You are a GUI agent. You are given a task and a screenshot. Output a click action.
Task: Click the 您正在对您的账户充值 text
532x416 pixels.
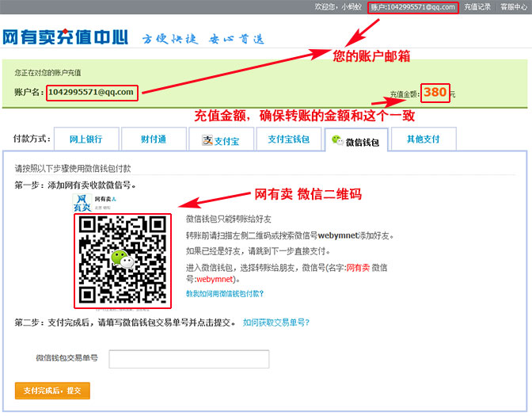point(47,72)
